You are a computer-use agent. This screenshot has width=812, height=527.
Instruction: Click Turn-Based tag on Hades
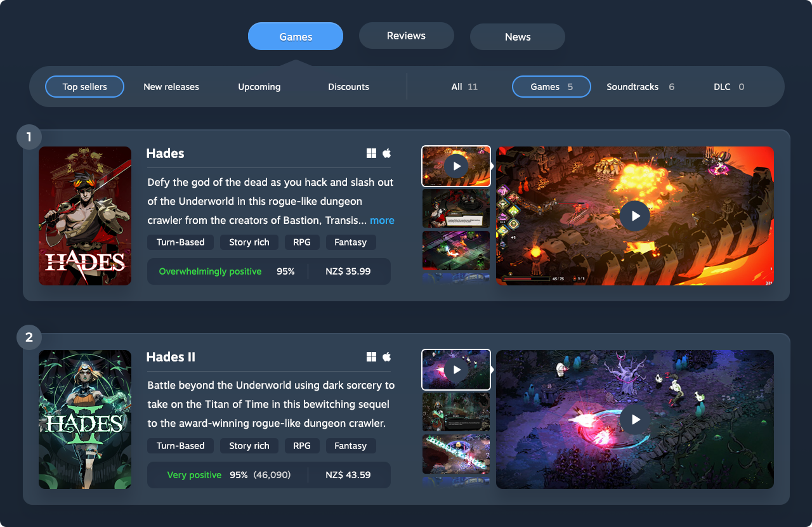(x=180, y=242)
